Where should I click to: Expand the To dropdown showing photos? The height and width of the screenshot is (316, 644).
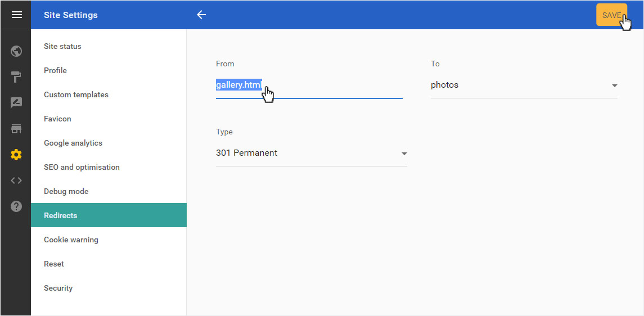click(x=524, y=85)
